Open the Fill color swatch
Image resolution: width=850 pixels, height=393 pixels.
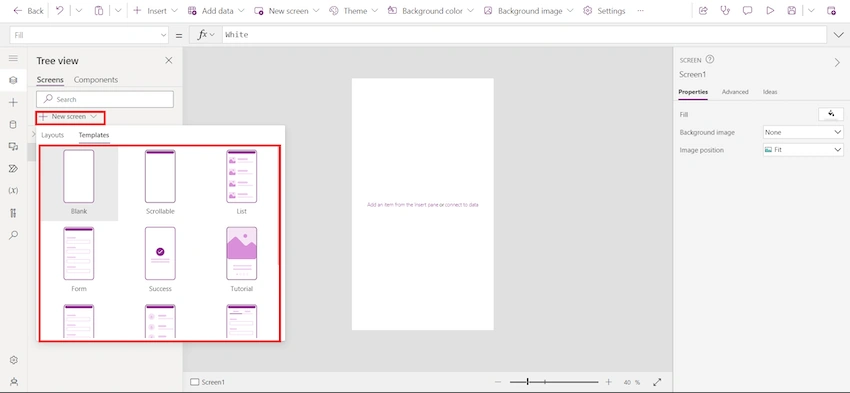831,114
